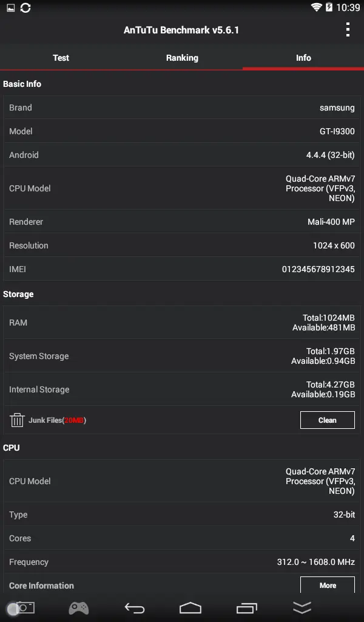Clean the junk files
364x622 pixels.
coord(328,420)
